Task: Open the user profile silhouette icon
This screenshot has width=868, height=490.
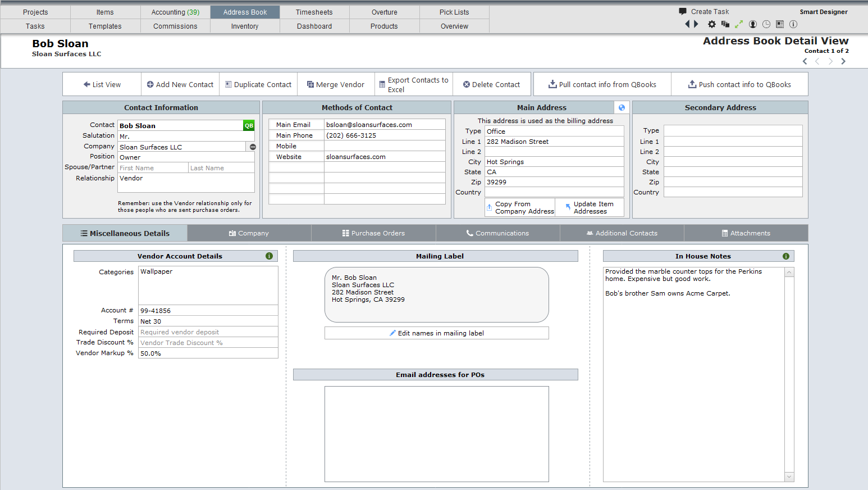Action: click(753, 24)
